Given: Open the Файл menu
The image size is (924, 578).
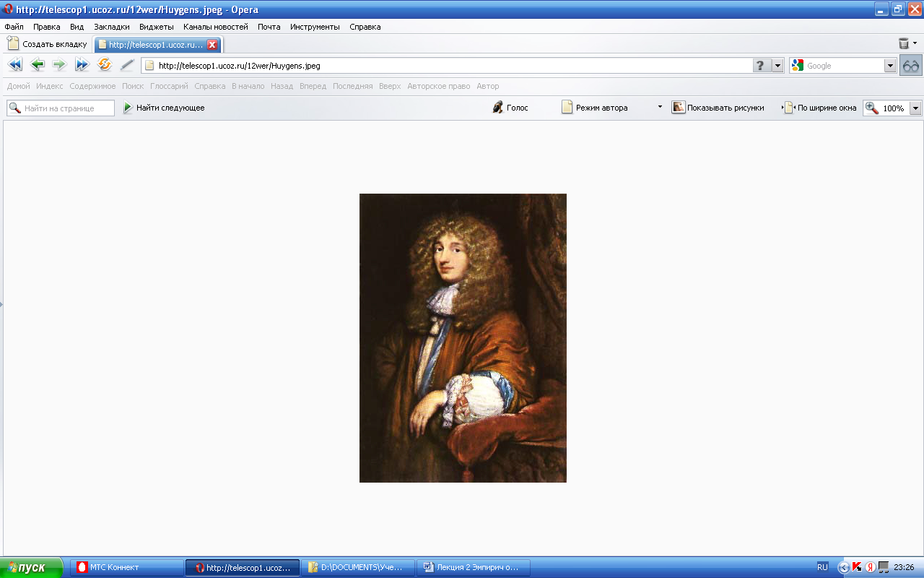Looking at the screenshot, I should 14,27.
